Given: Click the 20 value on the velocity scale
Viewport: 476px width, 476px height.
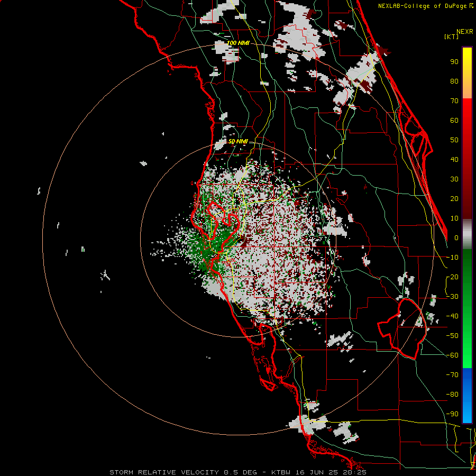Looking at the screenshot, I should [454, 199].
